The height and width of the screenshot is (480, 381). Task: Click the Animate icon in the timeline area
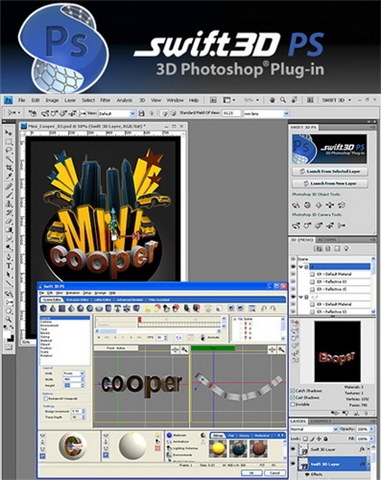click(202, 337)
